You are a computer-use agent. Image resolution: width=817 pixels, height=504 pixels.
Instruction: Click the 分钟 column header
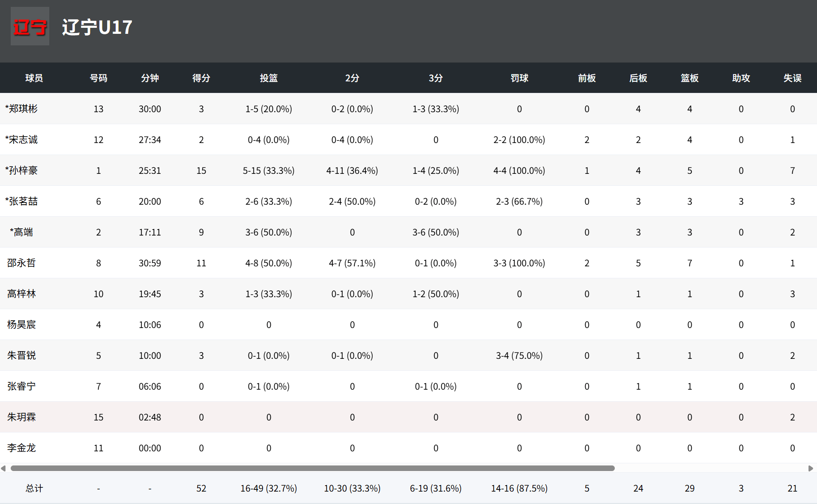[x=150, y=78]
